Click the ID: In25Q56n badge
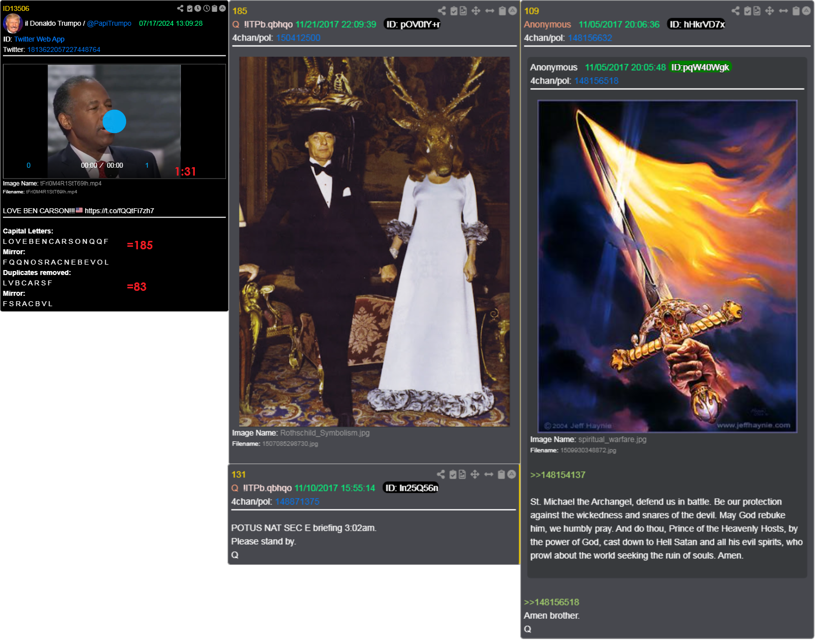 pyautogui.click(x=411, y=488)
